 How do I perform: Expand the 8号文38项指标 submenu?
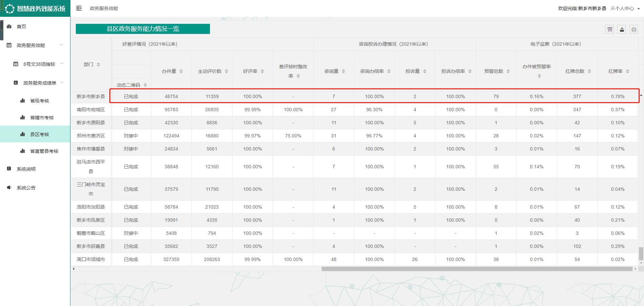pyautogui.click(x=61, y=64)
